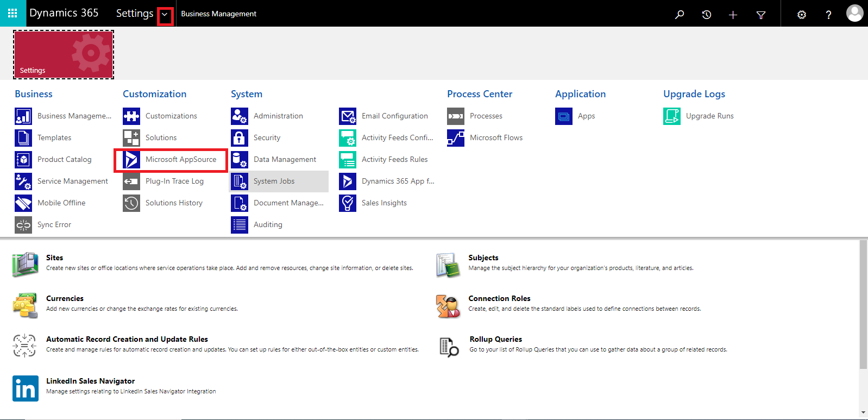Click the Connection Roles icon
This screenshot has height=420, width=868.
click(448, 306)
